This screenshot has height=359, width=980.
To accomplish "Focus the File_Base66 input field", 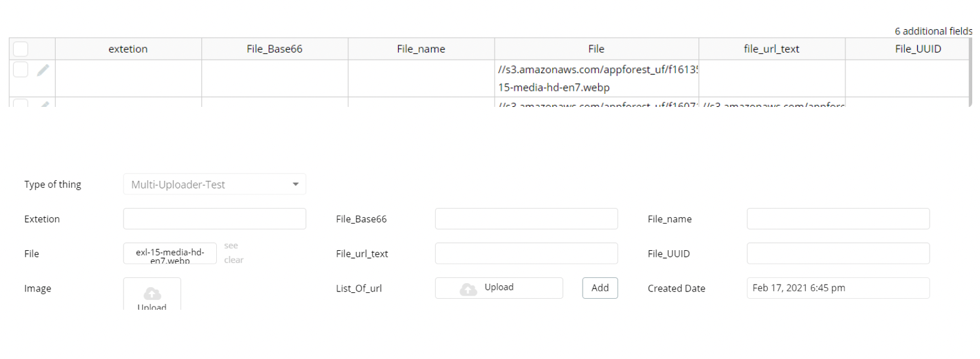I will 526,219.
